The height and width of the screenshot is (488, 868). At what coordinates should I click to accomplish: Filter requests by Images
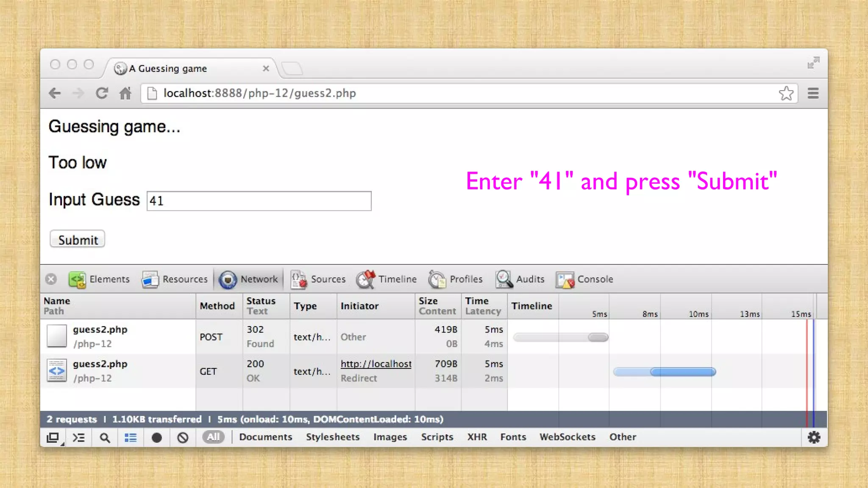[x=390, y=437]
